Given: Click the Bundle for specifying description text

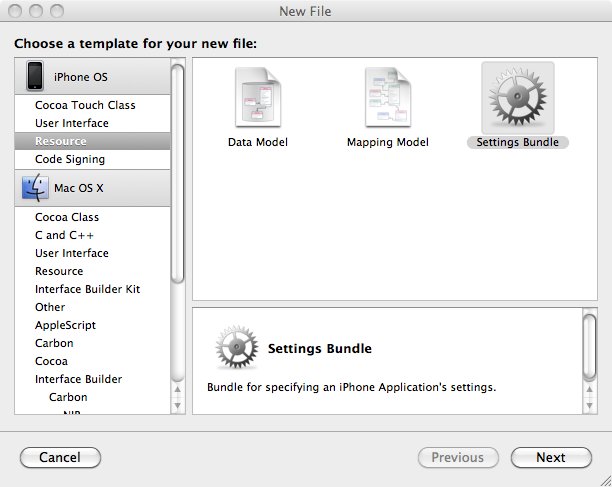Looking at the screenshot, I should (x=351, y=387).
